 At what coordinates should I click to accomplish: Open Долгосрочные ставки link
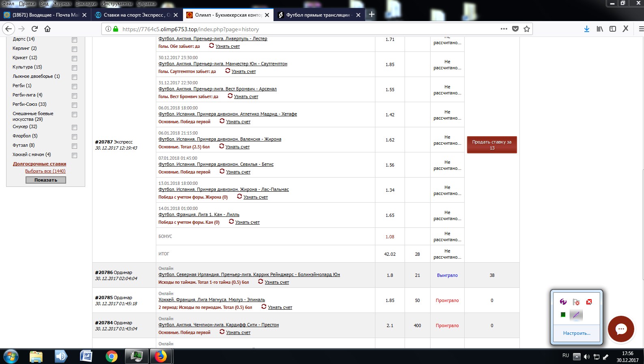(x=39, y=164)
